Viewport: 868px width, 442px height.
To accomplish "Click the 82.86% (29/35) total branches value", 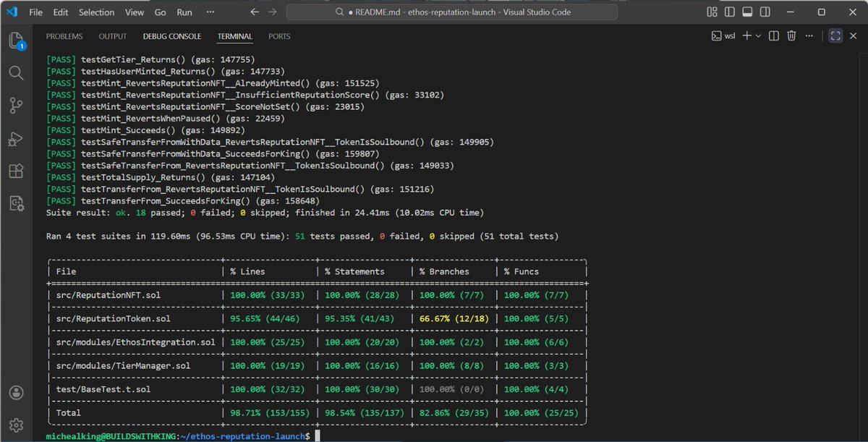I will click(453, 412).
